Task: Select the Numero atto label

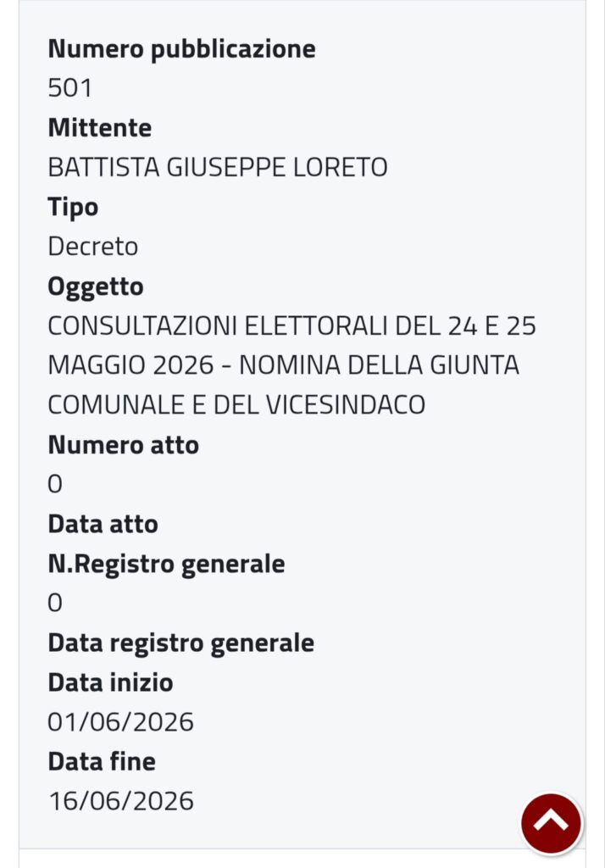Action: coord(124,445)
